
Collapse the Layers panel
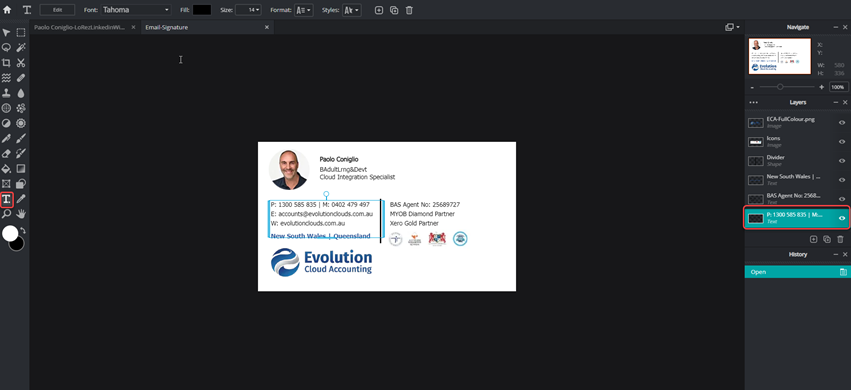coord(836,103)
